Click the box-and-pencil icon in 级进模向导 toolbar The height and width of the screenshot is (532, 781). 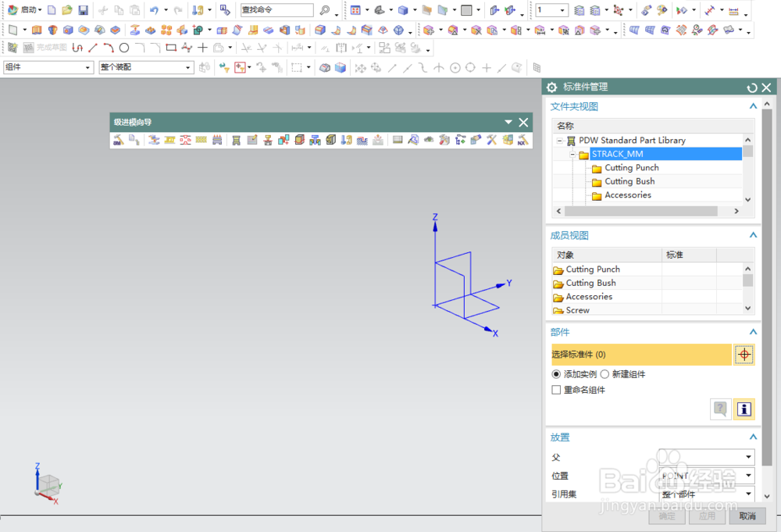tap(252, 140)
